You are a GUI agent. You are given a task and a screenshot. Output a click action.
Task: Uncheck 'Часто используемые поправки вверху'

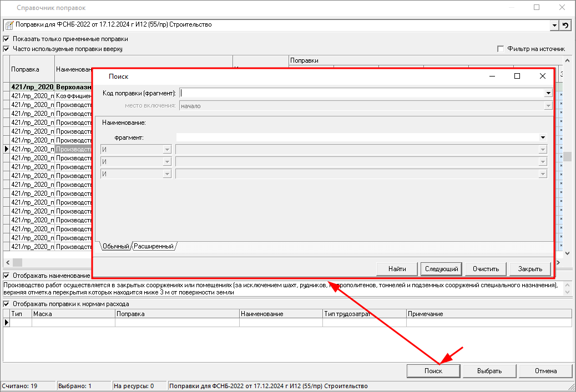[7, 49]
